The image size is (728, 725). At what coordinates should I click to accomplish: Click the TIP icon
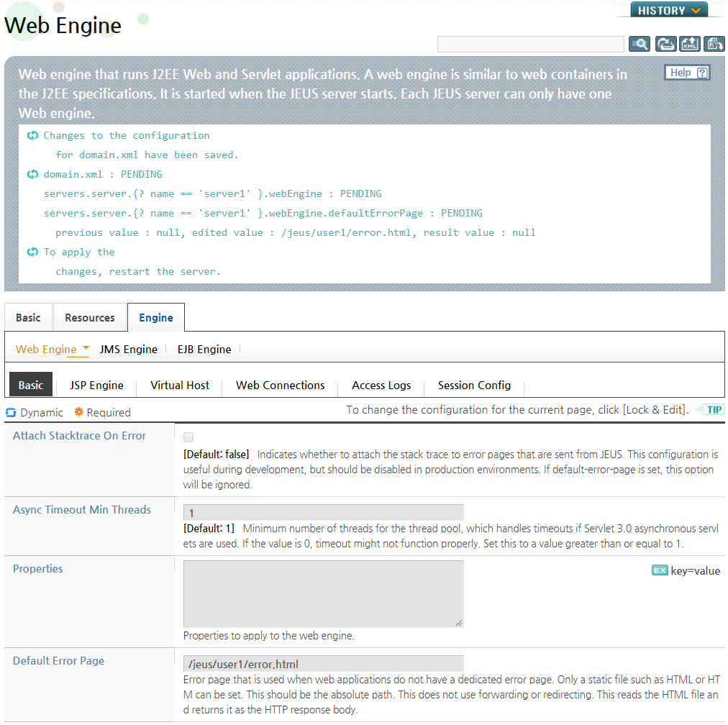tap(710, 410)
